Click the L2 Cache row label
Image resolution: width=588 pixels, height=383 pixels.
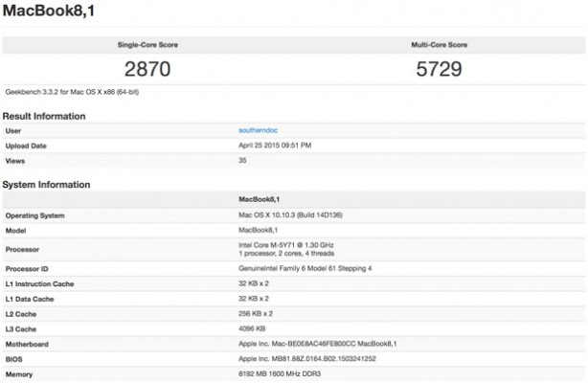tap(21, 314)
